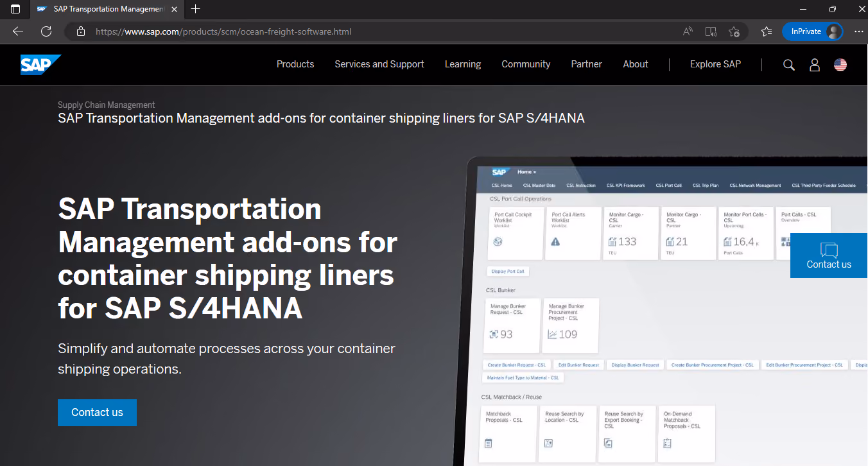The width and height of the screenshot is (868, 466).
Task: Open the About menu
Action: pos(636,64)
